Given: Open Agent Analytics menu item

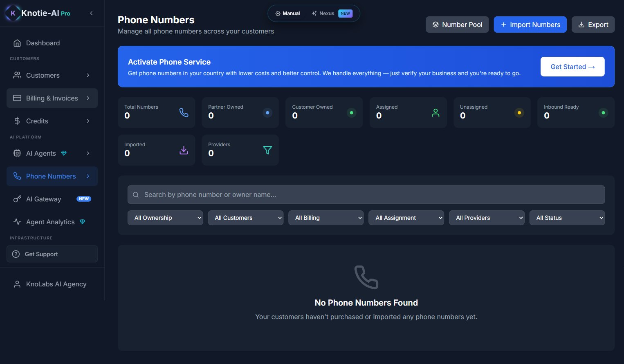Looking at the screenshot, I should pos(52,222).
